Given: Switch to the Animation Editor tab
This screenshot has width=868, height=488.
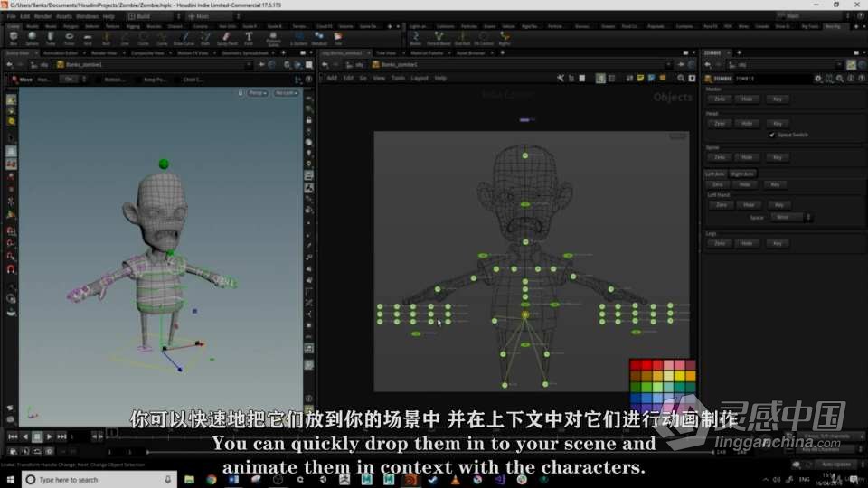Looking at the screenshot, I should point(61,53).
